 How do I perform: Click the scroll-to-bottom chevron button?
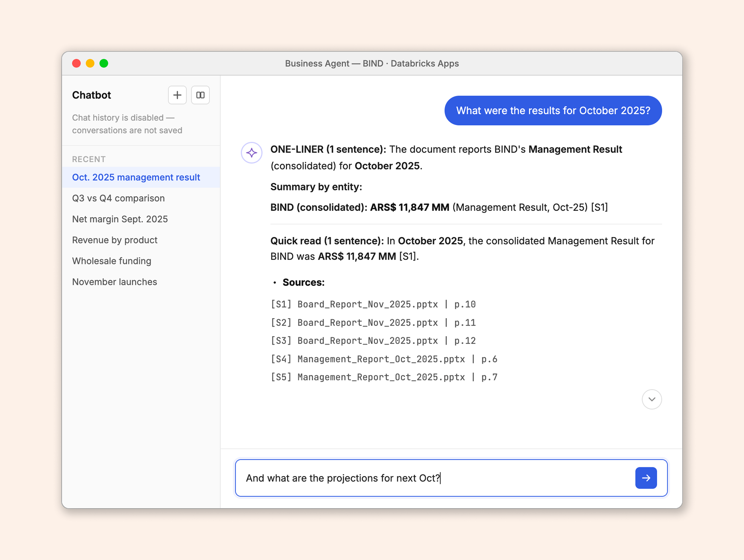point(651,399)
